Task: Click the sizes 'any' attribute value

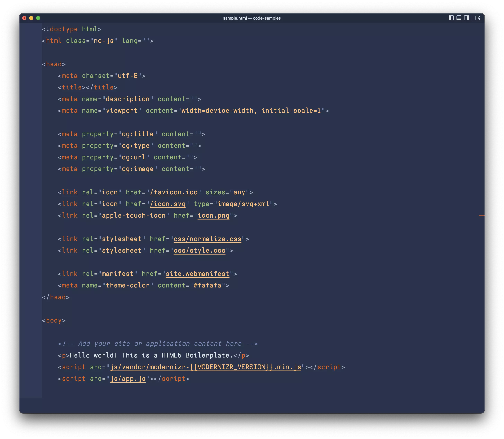Action: tap(239, 192)
